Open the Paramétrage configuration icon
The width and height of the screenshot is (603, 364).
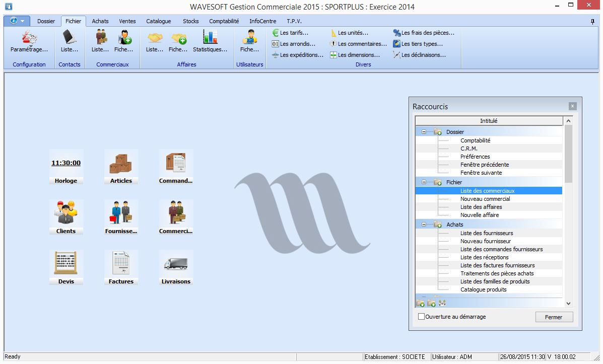[x=29, y=39]
